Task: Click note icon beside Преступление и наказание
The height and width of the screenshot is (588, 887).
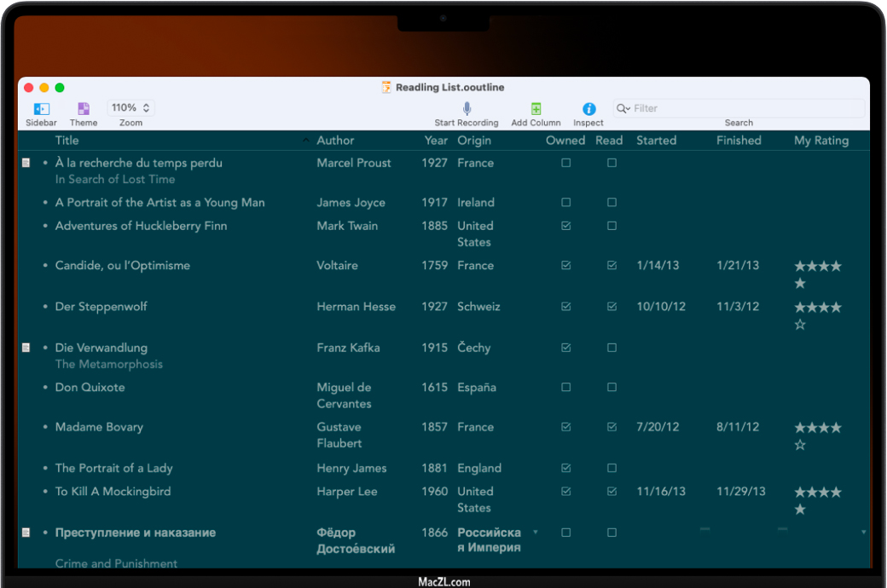Action: coord(26,533)
